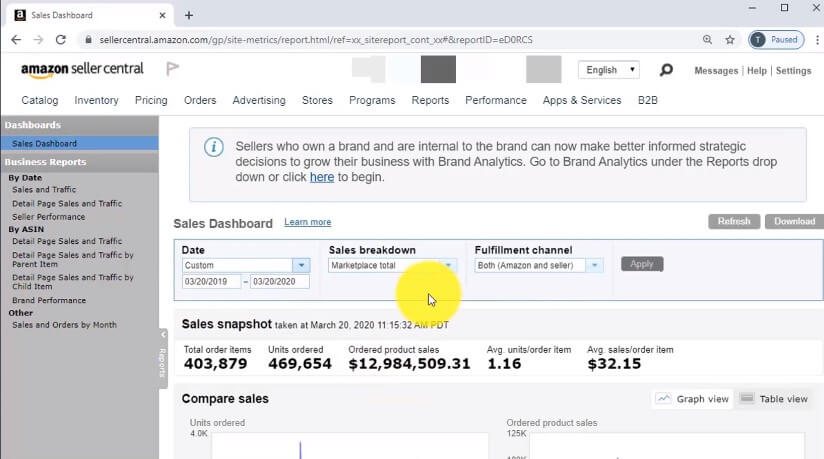This screenshot has width=824, height=459.
Task: Open the Learn more link
Action: [307, 222]
